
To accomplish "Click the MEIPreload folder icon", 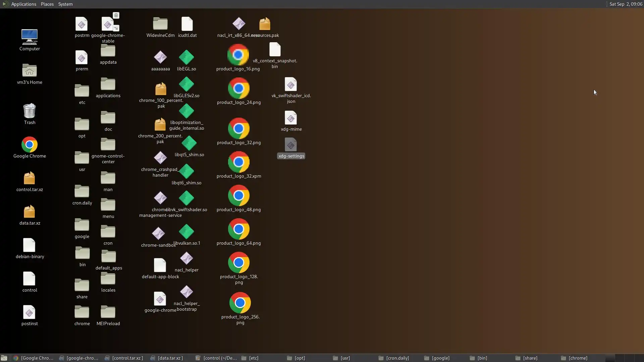I will pos(108,312).
